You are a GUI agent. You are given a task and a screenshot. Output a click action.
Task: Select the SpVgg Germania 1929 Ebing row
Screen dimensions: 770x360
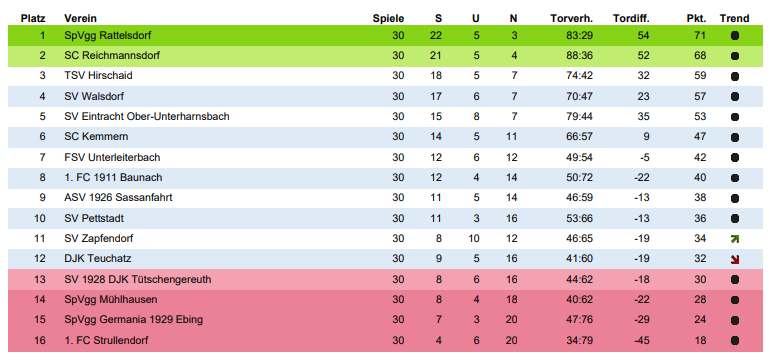tap(385, 320)
